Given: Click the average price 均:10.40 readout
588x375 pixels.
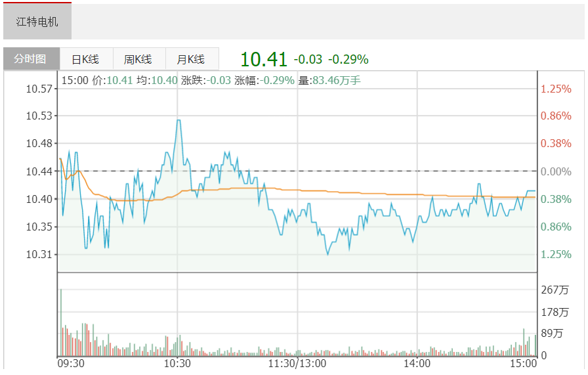Looking at the screenshot, I should (157, 80).
